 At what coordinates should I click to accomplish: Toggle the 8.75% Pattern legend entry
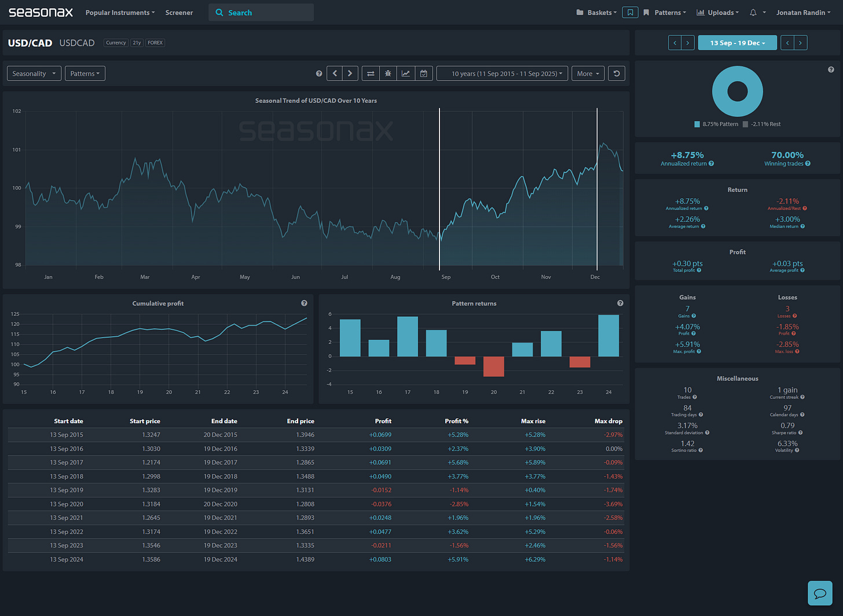[717, 124]
